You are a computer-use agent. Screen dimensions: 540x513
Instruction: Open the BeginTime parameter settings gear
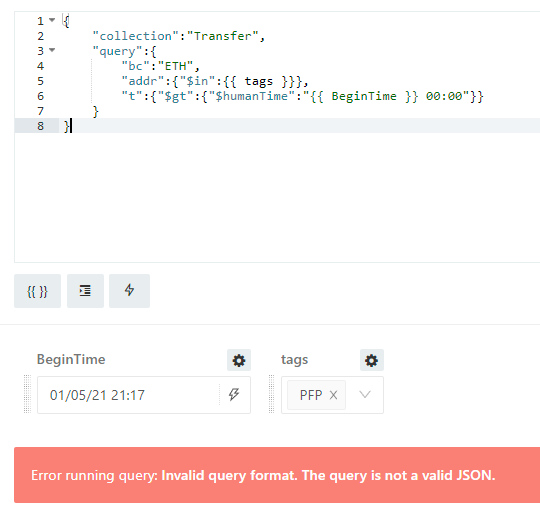tap(239, 360)
